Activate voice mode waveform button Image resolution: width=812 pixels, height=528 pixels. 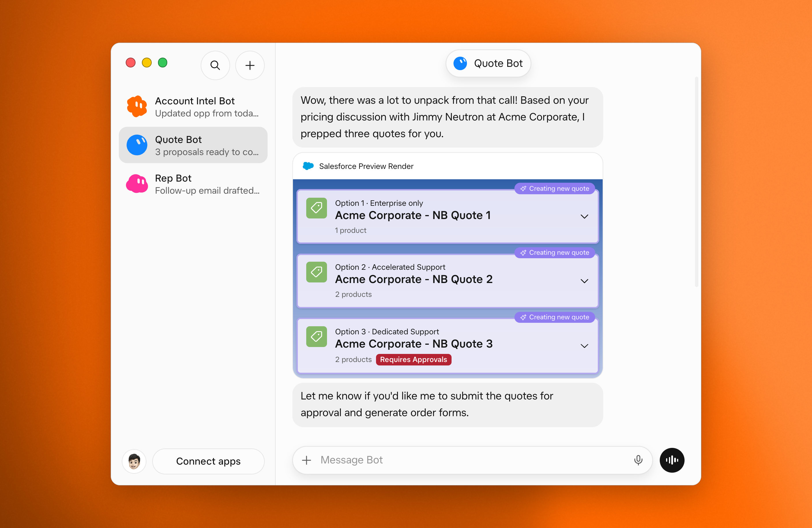[x=672, y=460]
